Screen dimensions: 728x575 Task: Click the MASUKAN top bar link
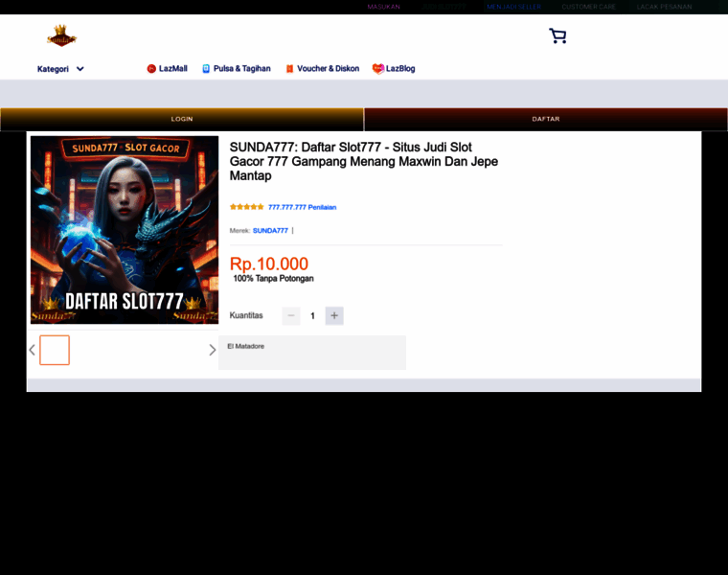383,7
